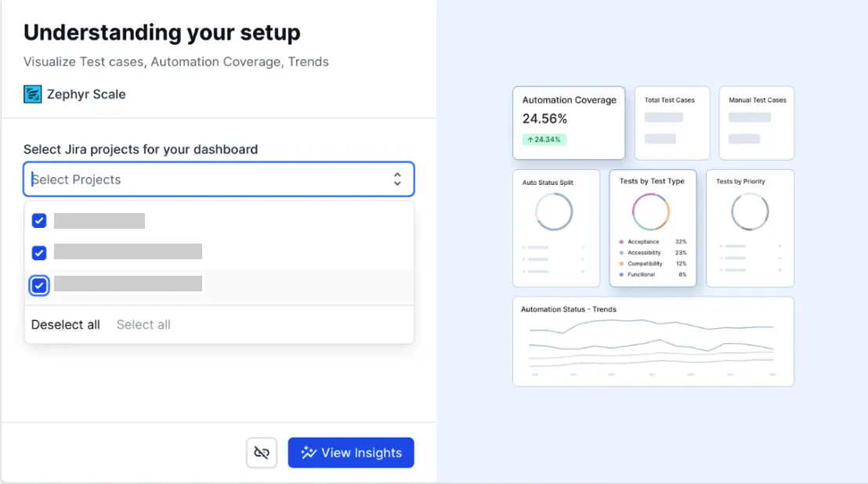Open the Automation Coverage card
Screen dimensions: 868x484
pyautogui.click(x=569, y=122)
